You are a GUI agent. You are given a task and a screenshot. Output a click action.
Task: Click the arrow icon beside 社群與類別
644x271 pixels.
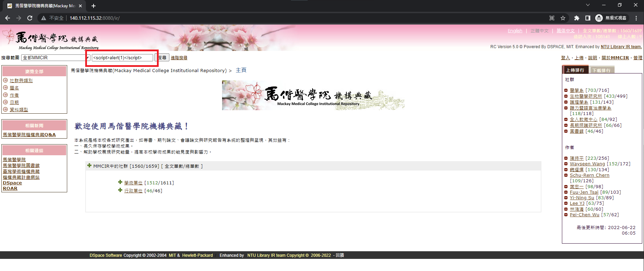[x=5, y=80]
